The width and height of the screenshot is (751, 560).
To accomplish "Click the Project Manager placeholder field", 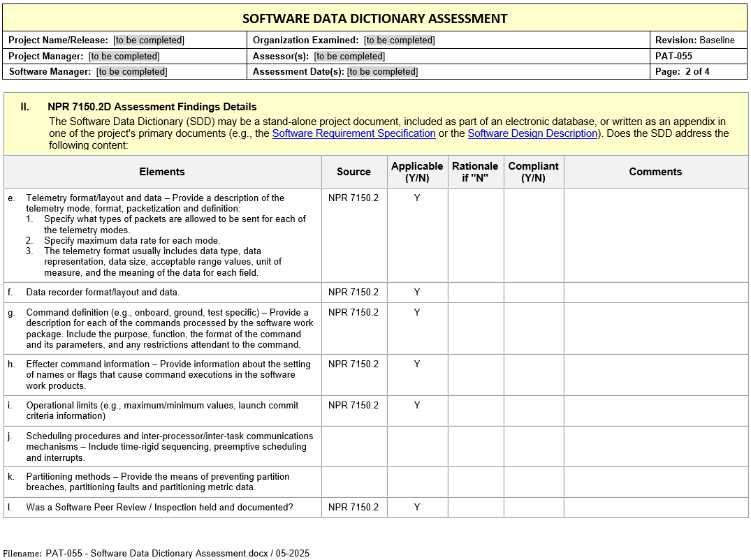I will (x=124, y=57).
